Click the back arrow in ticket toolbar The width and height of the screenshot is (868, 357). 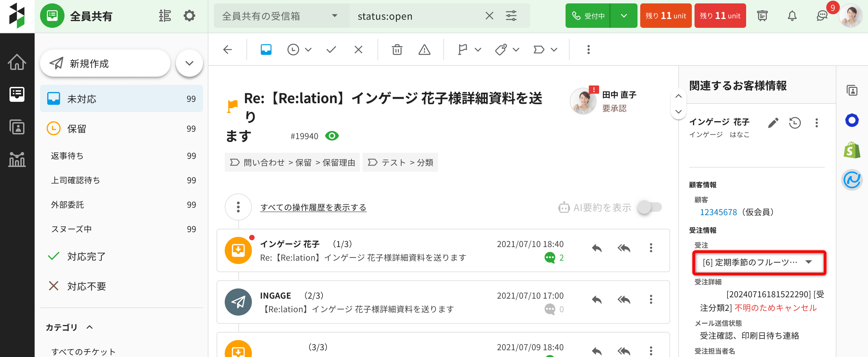tap(227, 50)
